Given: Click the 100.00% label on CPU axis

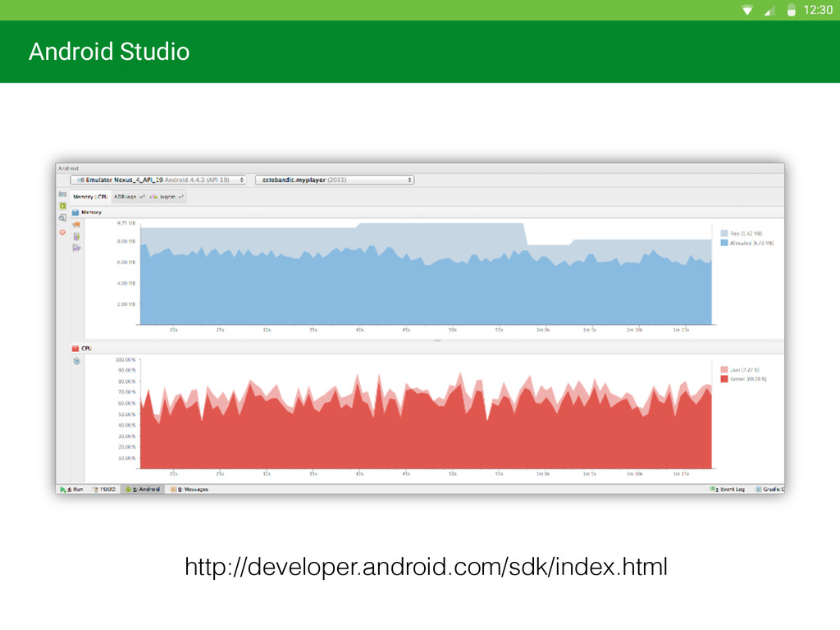Looking at the screenshot, I should pos(126,359).
